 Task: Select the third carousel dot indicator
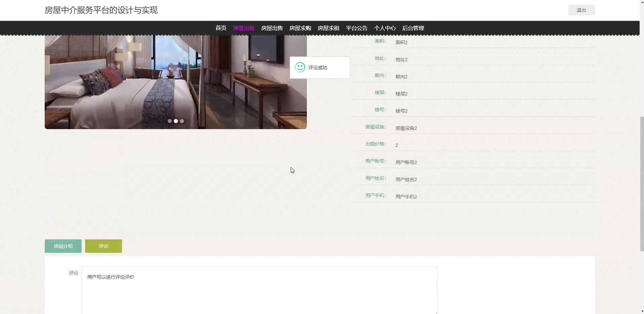tap(182, 121)
